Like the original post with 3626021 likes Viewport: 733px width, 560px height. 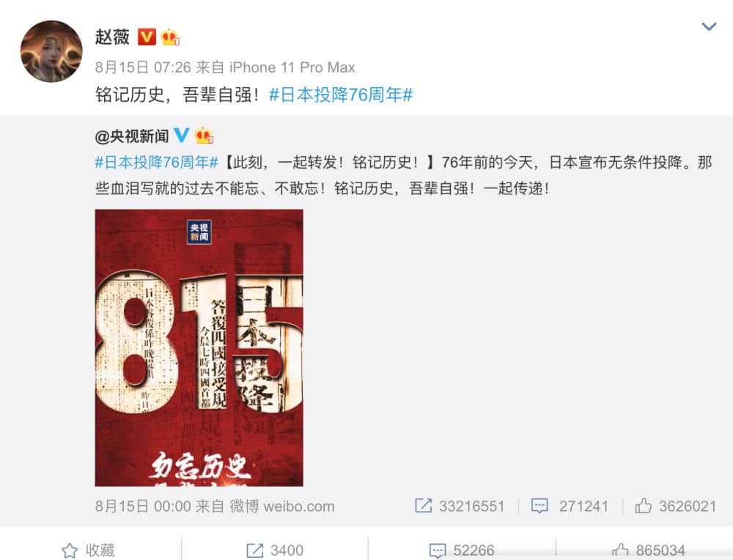click(x=644, y=506)
